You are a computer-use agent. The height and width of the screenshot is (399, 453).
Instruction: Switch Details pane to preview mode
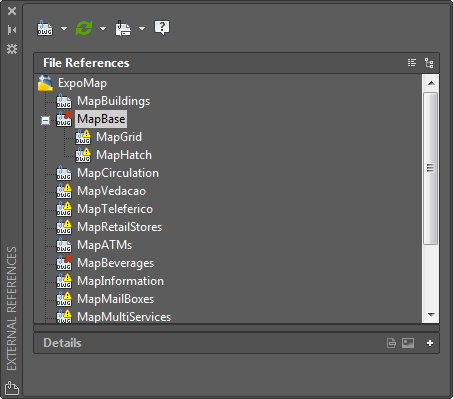point(408,343)
